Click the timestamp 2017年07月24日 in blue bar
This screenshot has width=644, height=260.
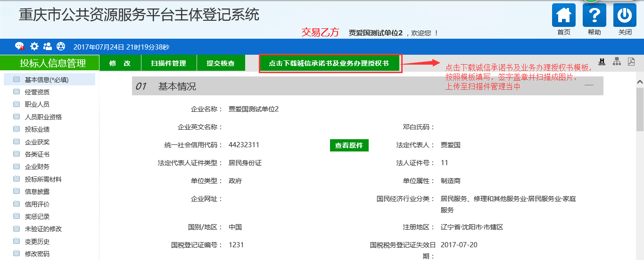[99, 47]
